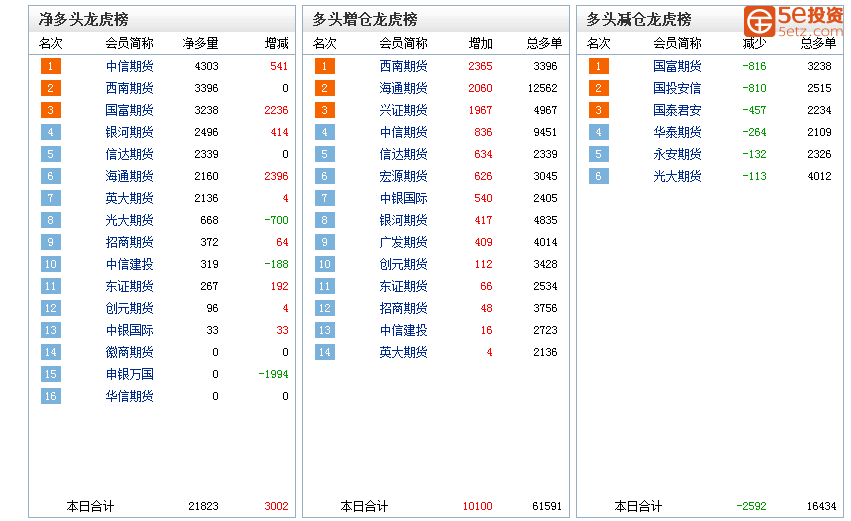The height and width of the screenshot is (521, 851).
Task: Select total -2592 in 多头减仓龙虎榜
Action: pos(751,506)
